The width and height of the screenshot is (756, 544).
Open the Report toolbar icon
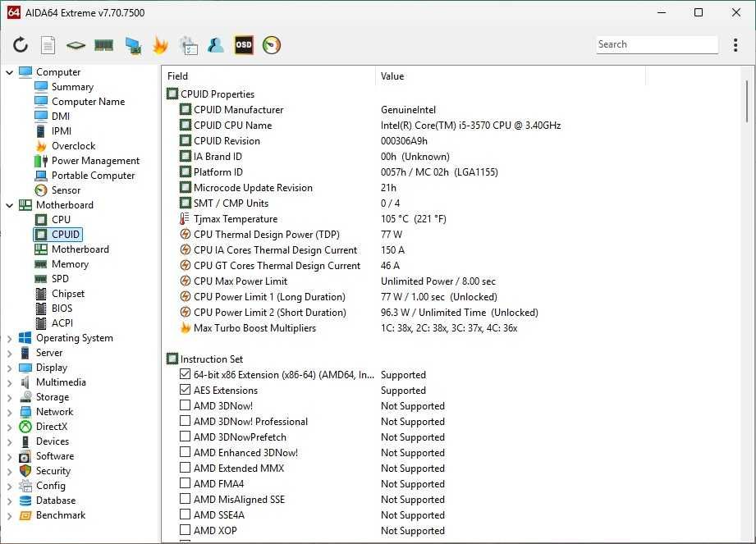(48, 45)
